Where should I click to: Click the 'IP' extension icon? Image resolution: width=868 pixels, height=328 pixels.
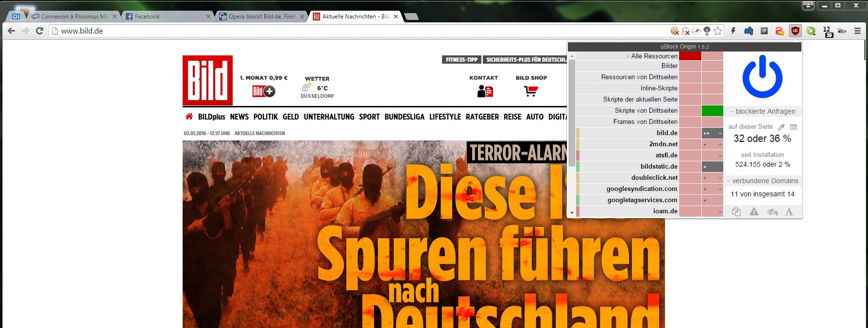tap(764, 31)
